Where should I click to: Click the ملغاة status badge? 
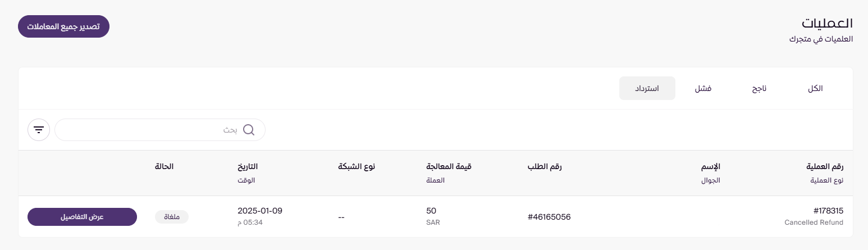[x=172, y=217]
